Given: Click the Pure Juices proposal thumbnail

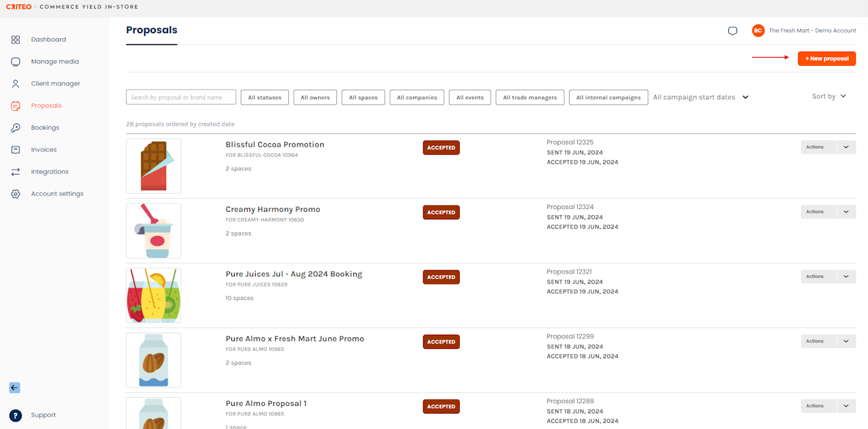Looking at the screenshot, I should 153,295.
